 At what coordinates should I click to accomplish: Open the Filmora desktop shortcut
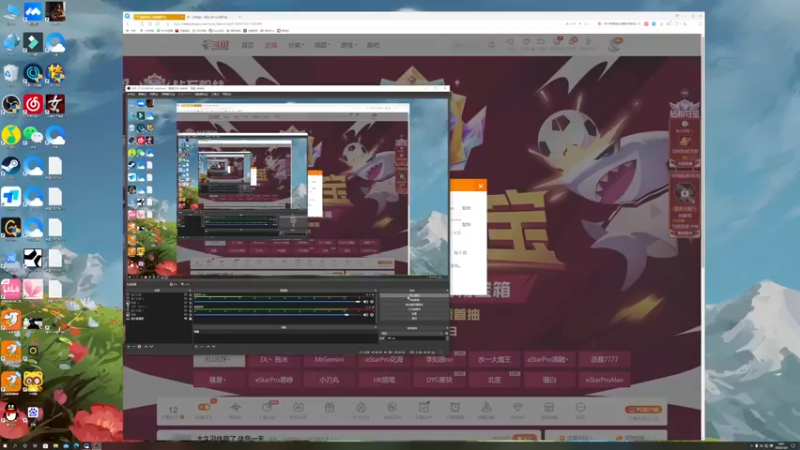33,42
